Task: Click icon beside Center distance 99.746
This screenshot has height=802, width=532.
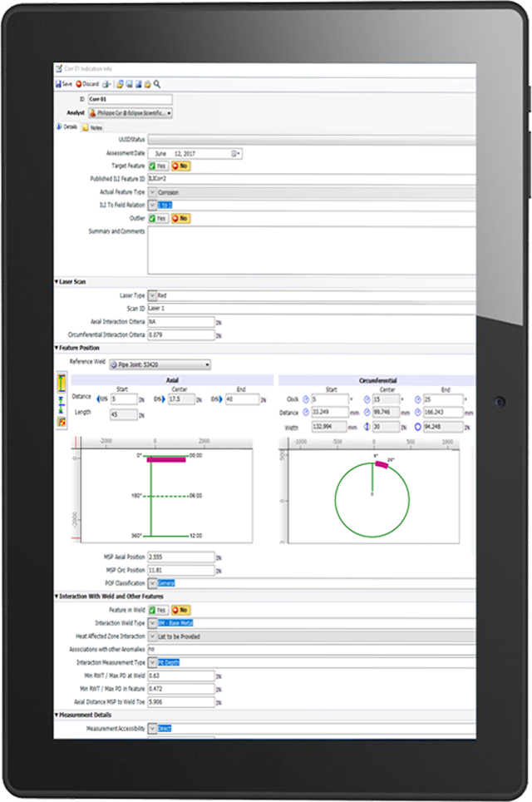Action: [x=367, y=413]
